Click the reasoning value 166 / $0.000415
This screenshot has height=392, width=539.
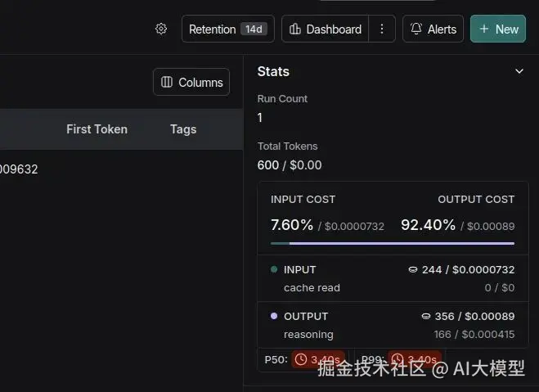[x=474, y=334]
